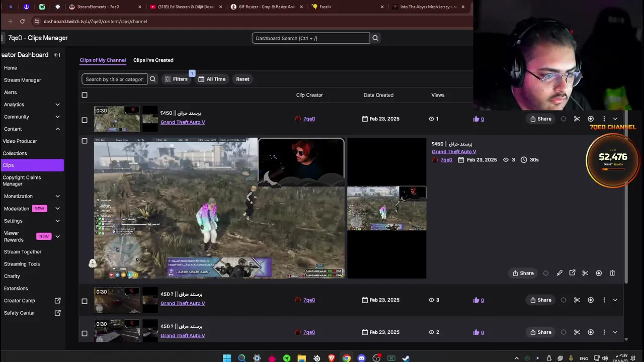Expand the Settings sidebar section
The width and height of the screenshot is (644, 362).
57,221
